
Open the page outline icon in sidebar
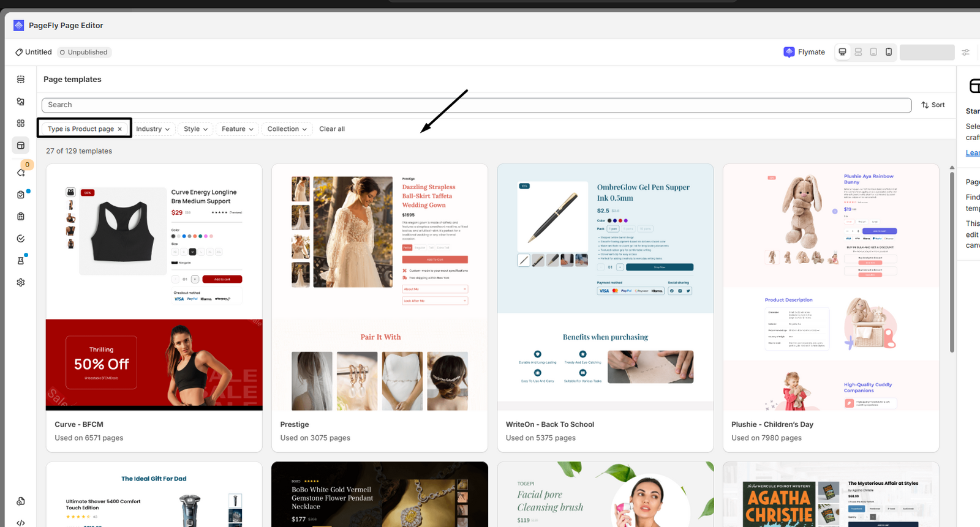(21, 80)
